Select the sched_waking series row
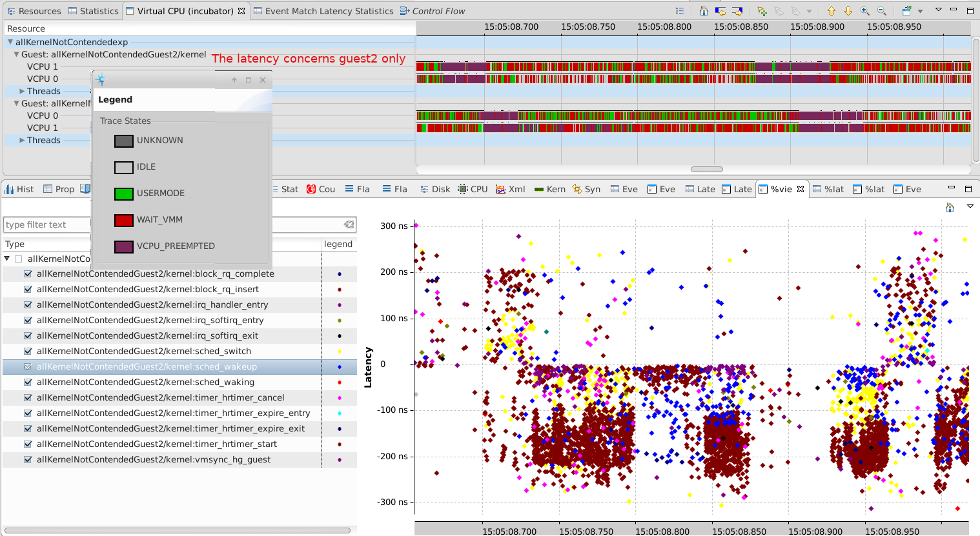This screenshot has height=536, width=980. pos(145,382)
